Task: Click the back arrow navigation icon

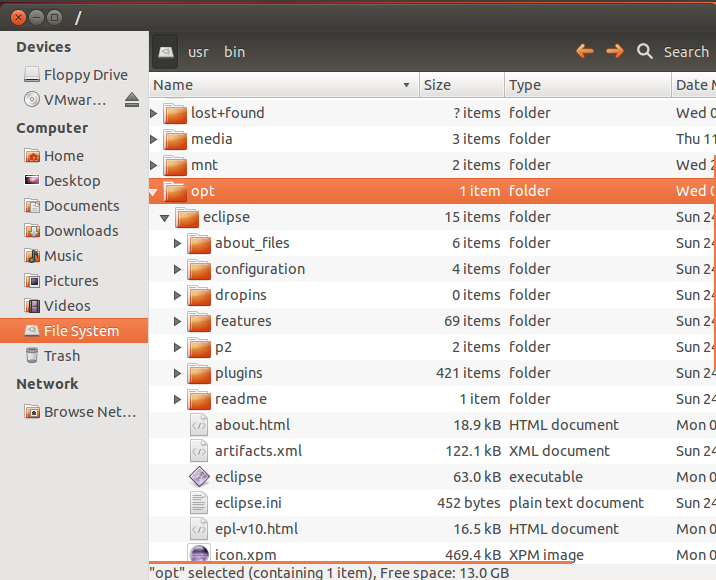Action: pyautogui.click(x=585, y=51)
